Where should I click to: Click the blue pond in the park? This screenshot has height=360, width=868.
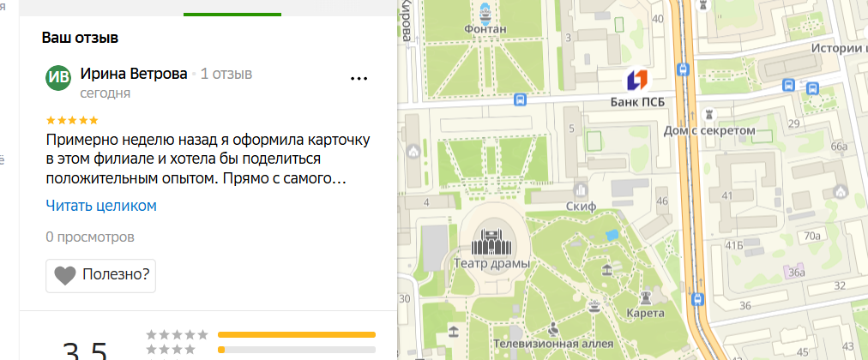[612, 235]
